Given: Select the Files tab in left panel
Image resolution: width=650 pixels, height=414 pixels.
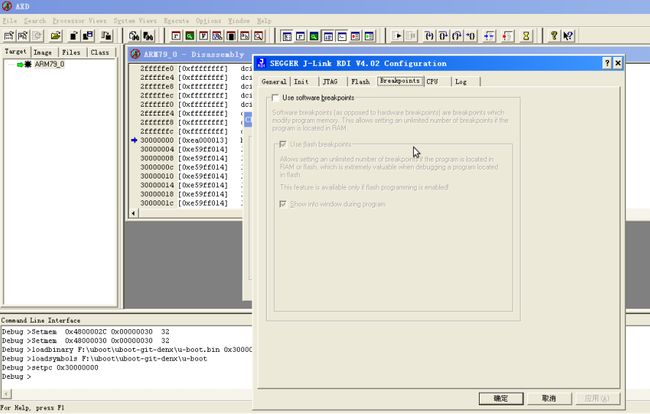Looking at the screenshot, I should point(71,52).
